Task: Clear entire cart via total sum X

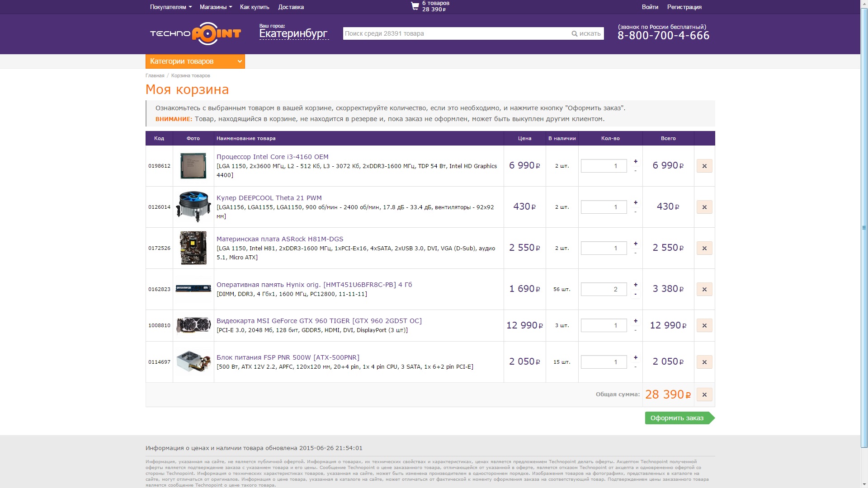Action: tap(704, 394)
